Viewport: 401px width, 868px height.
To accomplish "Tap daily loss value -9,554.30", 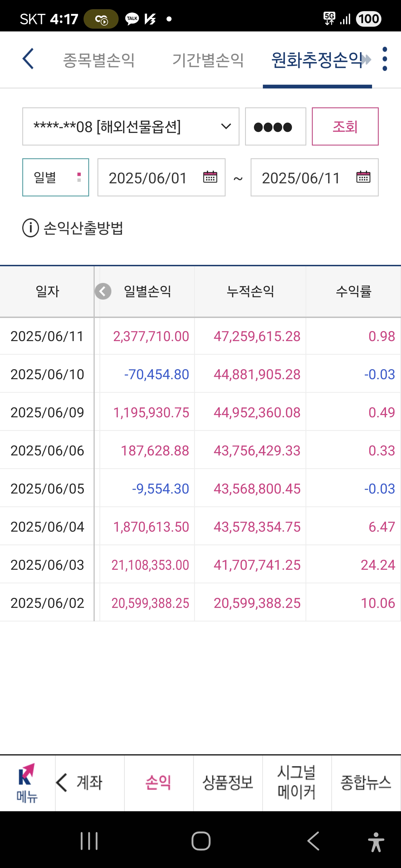I will pyautogui.click(x=160, y=489).
